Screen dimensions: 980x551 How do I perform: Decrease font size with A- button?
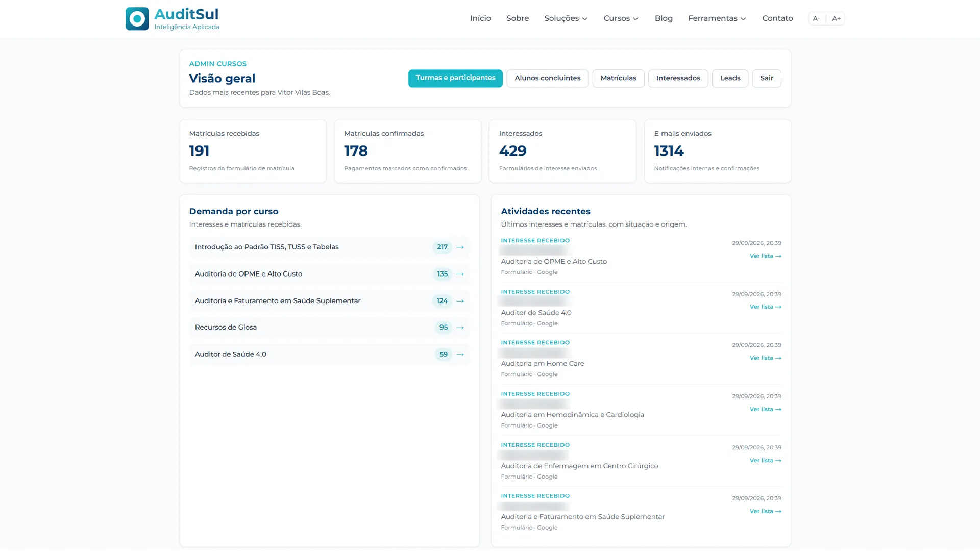tap(816, 19)
